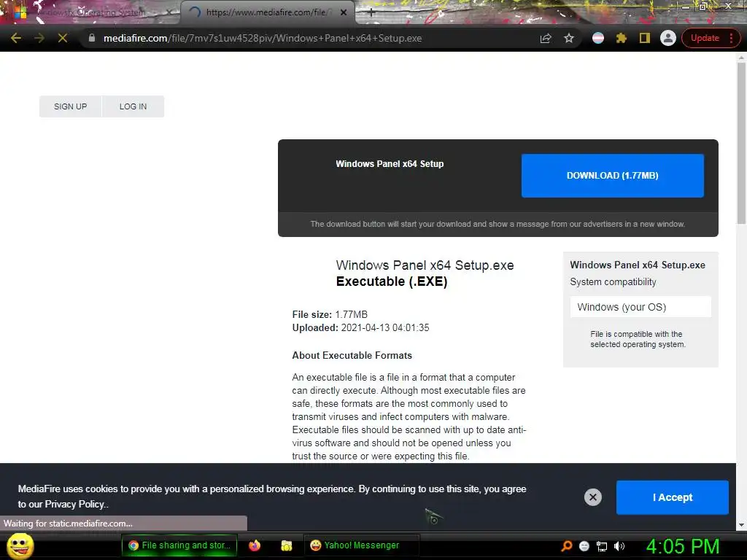
Task: Click the browser Update button
Action: click(705, 38)
